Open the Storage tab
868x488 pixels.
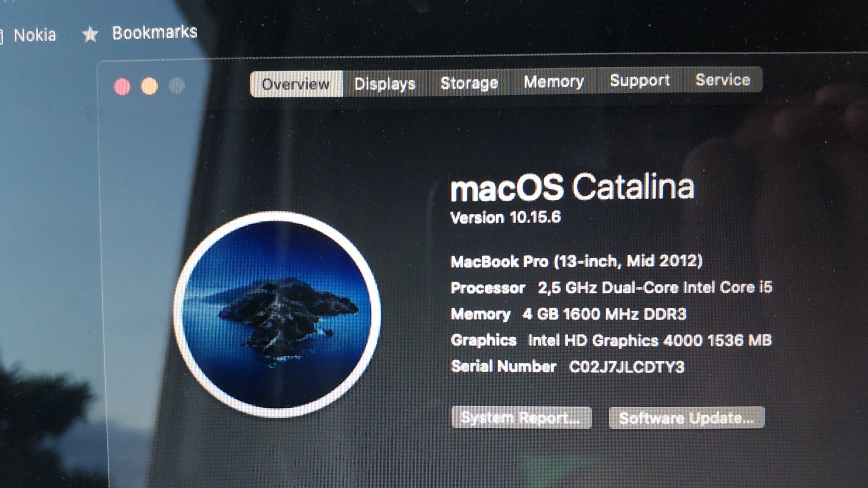(470, 82)
